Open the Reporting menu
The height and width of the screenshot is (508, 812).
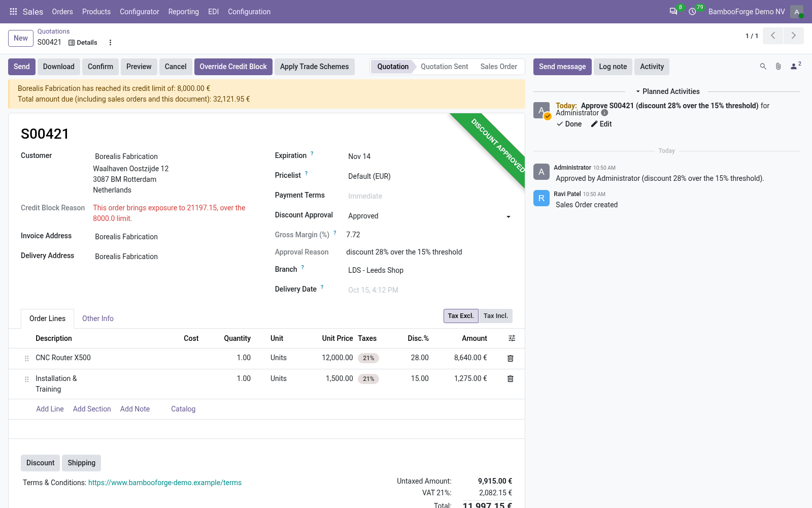pyautogui.click(x=183, y=12)
